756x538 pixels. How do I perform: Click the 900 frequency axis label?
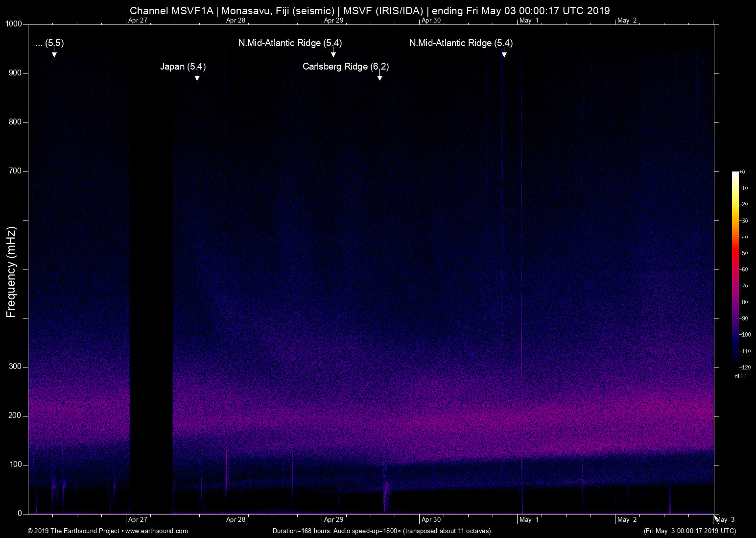[16, 73]
